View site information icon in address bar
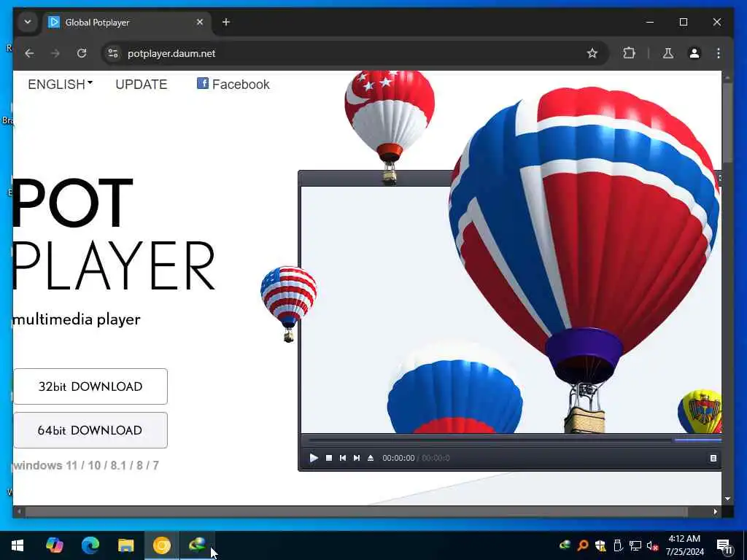 click(x=113, y=53)
